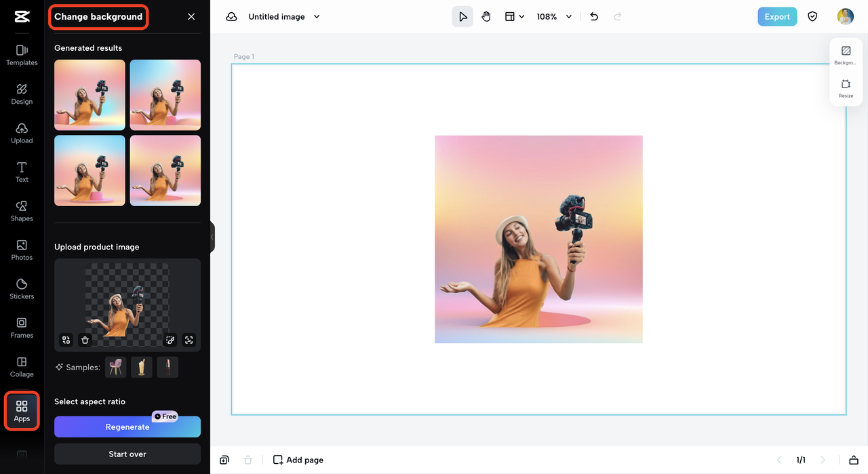Close the Change background panel
The image size is (868, 474).
tap(191, 16)
